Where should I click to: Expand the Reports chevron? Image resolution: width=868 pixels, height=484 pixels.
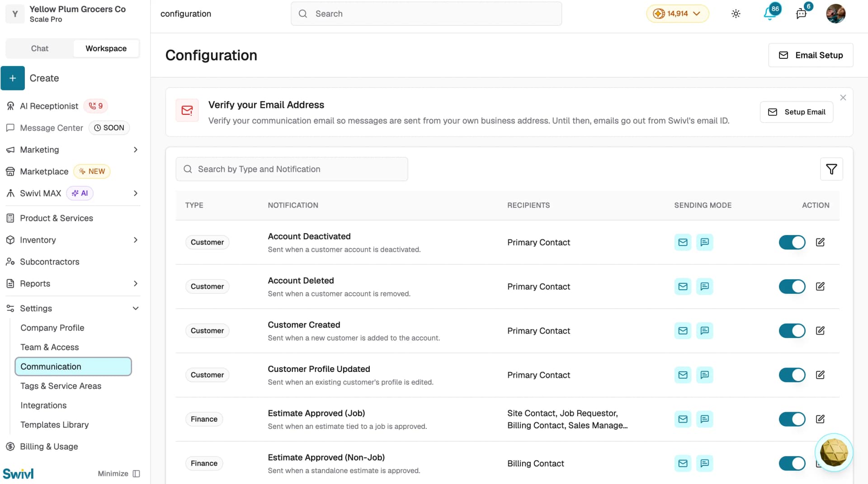pos(135,284)
